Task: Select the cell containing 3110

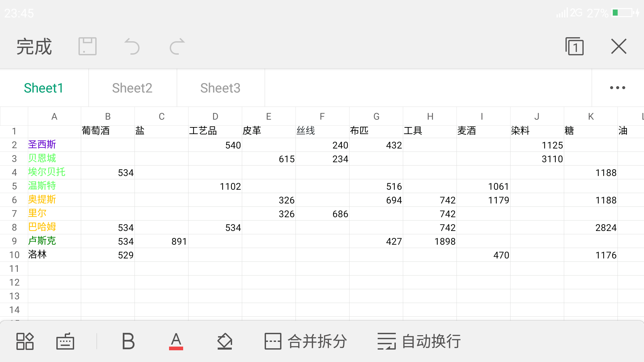Action: pyautogui.click(x=537, y=159)
